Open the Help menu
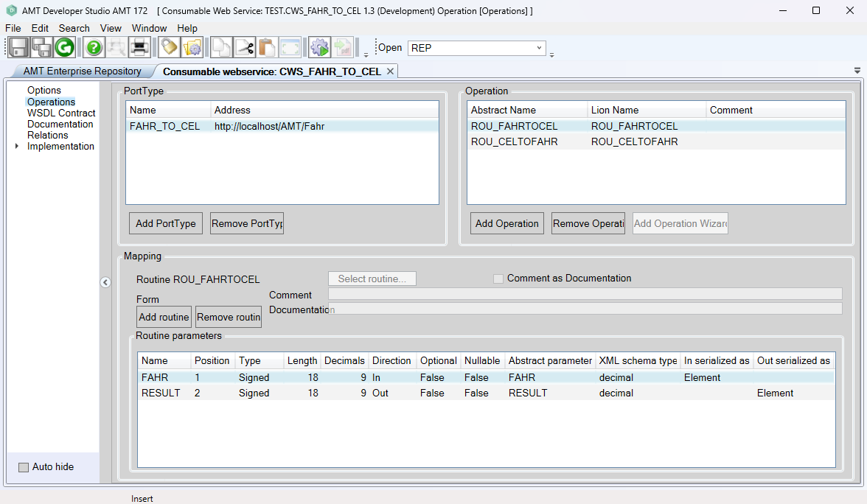The image size is (867, 504). [x=187, y=28]
